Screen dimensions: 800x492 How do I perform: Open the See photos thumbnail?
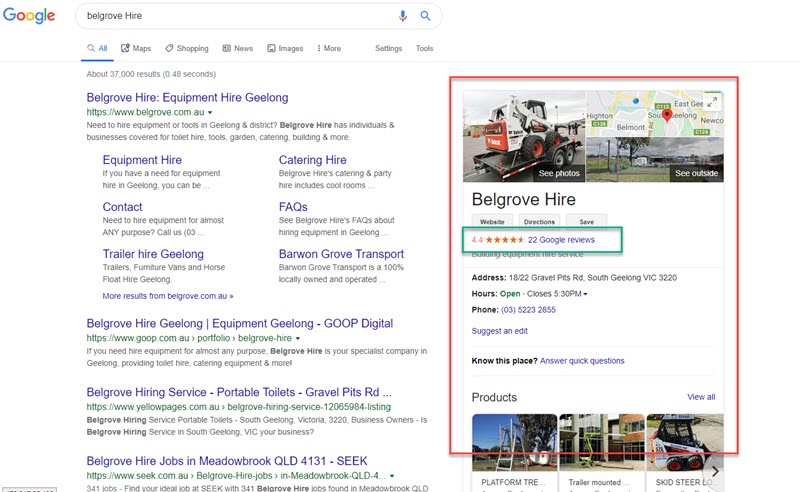[523, 136]
